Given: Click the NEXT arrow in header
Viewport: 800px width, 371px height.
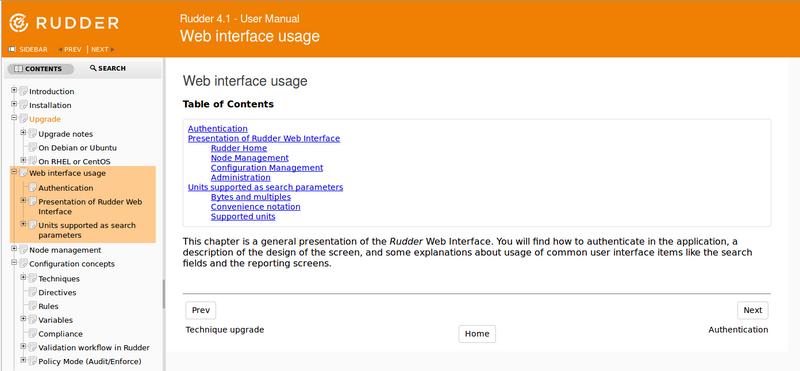Looking at the screenshot, I should point(113,50).
